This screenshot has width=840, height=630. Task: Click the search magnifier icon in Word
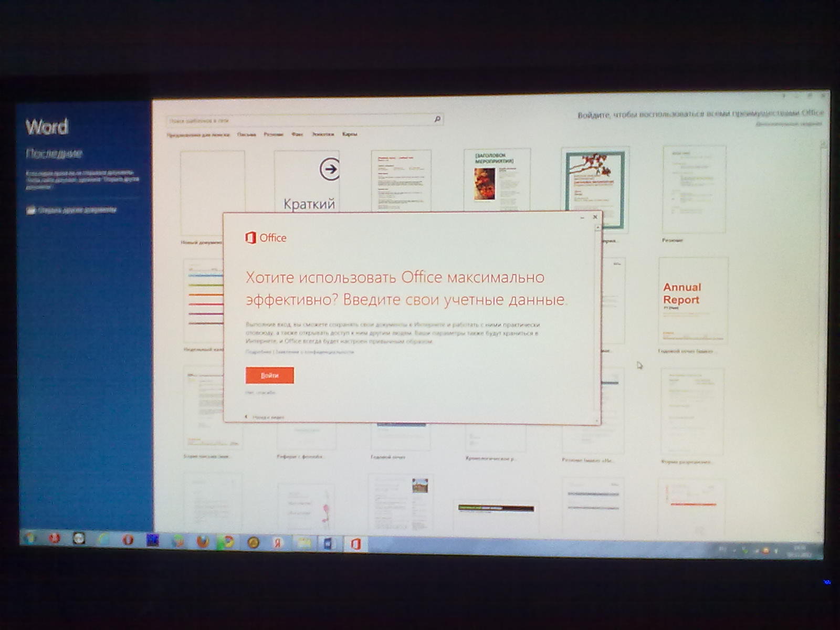(437, 120)
